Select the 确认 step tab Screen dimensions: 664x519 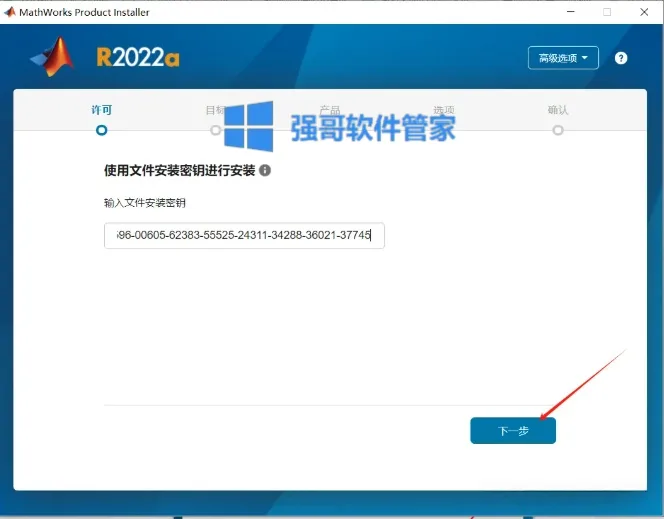point(558,110)
